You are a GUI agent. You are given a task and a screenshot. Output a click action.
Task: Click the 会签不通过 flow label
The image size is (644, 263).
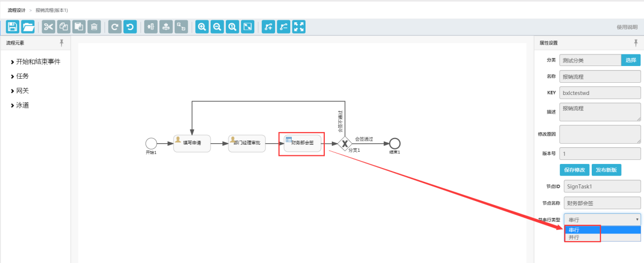(x=341, y=121)
